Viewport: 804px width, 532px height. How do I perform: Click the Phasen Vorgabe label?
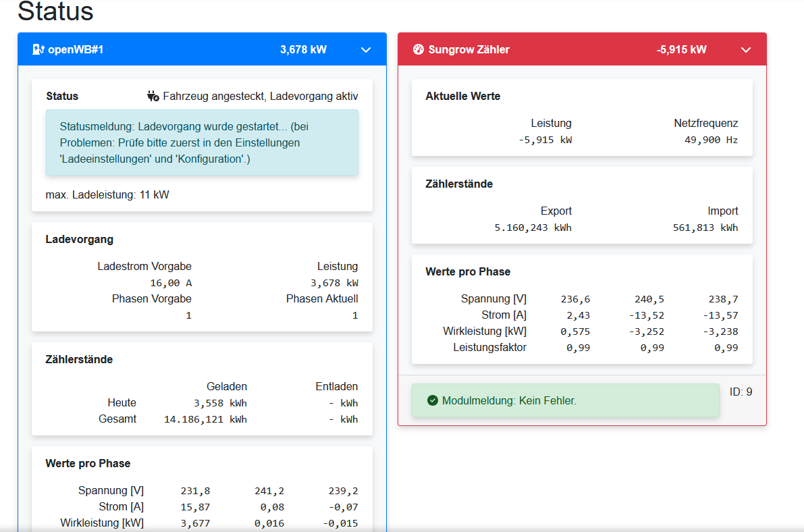(152, 298)
